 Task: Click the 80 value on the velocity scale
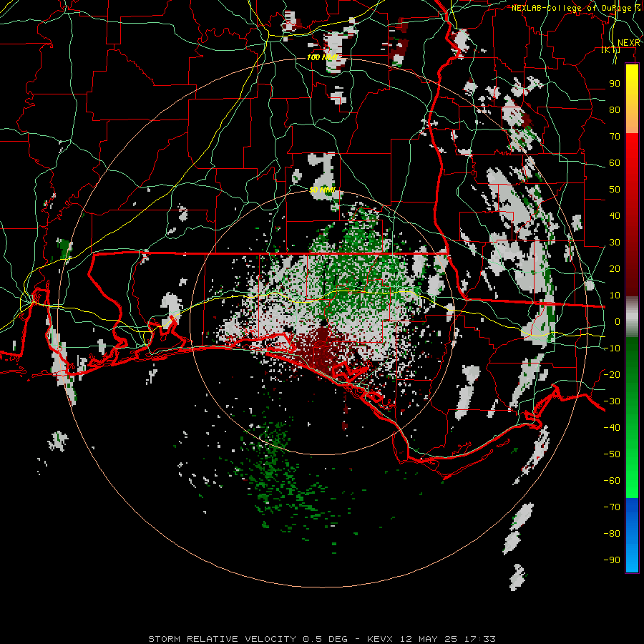615,109
